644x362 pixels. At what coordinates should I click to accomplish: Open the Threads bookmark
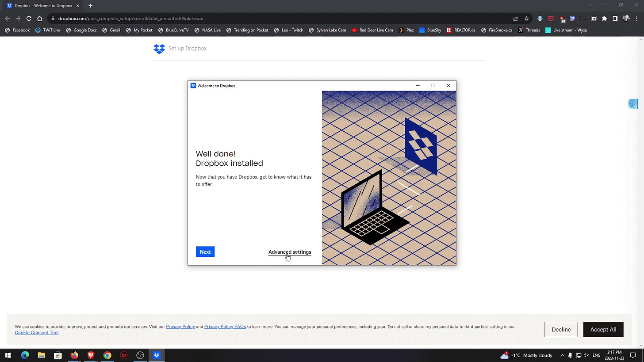pos(529,30)
